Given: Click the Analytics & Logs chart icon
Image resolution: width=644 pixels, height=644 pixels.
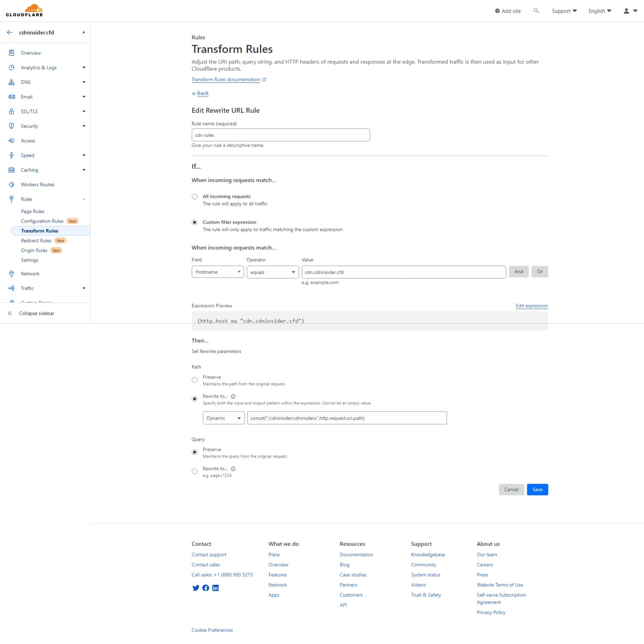Looking at the screenshot, I should pyautogui.click(x=12, y=68).
